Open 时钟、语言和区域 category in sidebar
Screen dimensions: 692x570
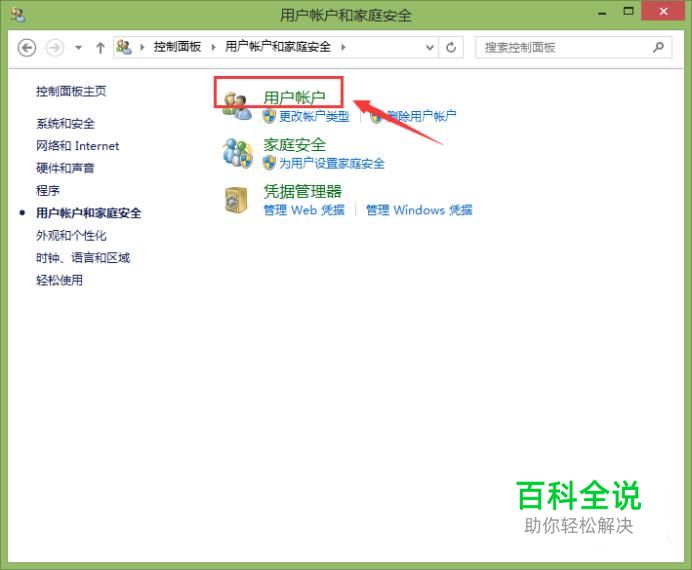pos(83,258)
